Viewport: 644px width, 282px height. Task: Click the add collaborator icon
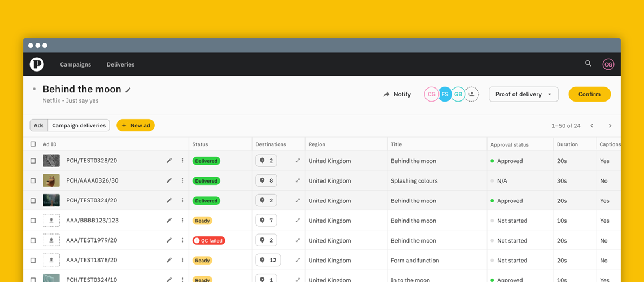tap(472, 94)
